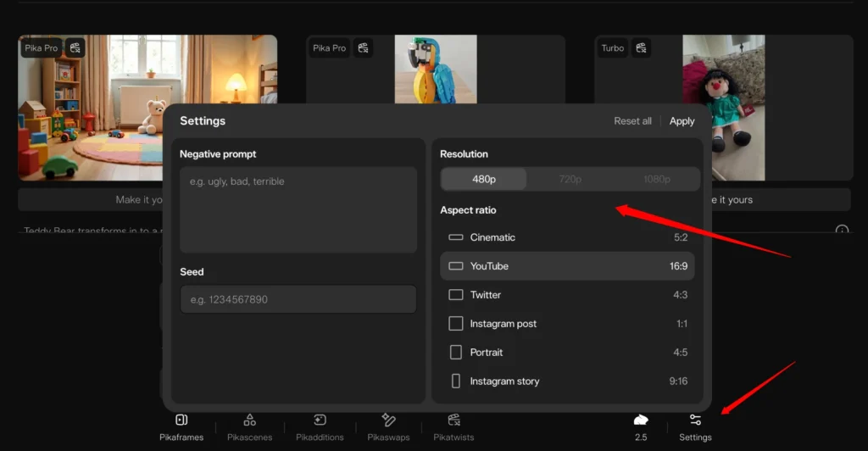Select 1080p resolution
This screenshot has height=451, width=868.
coord(655,179)
